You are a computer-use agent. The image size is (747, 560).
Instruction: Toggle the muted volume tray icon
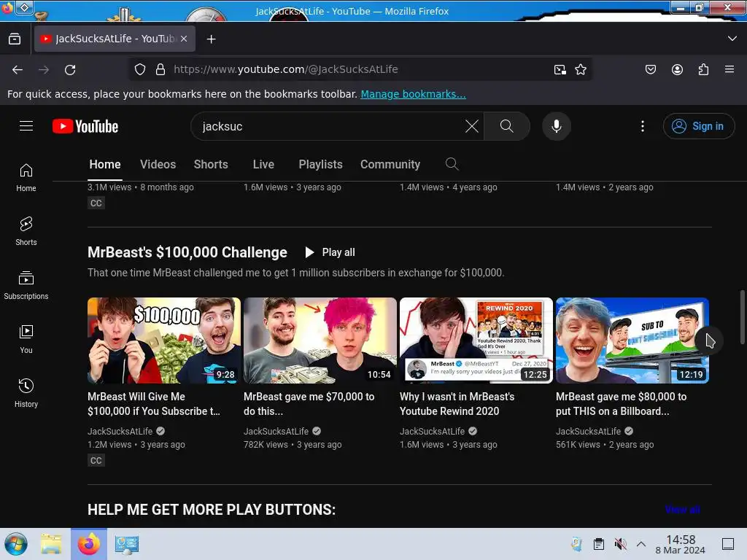(620, 544)
